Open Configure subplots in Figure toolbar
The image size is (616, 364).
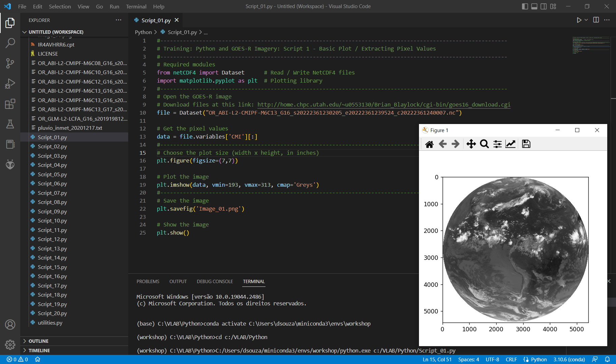(x=498, y=144)
